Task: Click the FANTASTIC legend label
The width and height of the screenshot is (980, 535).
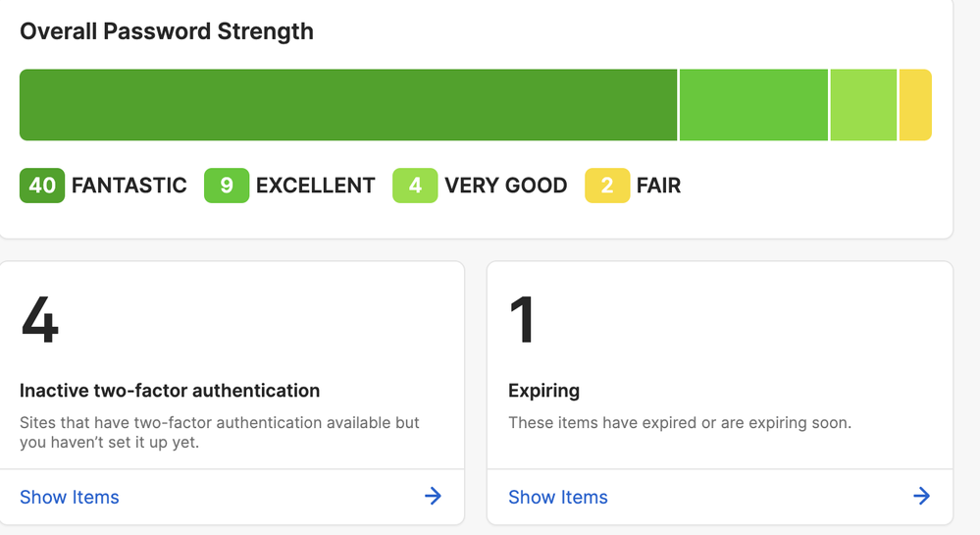Action: click(129, 186)
